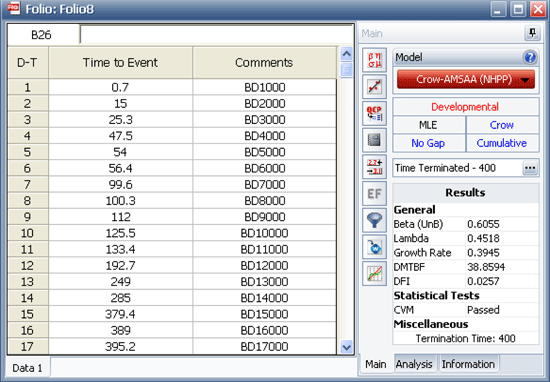The image size is (550, 382).
Task: Select the cell with value 25.3
Action: [x=121, y=120]
